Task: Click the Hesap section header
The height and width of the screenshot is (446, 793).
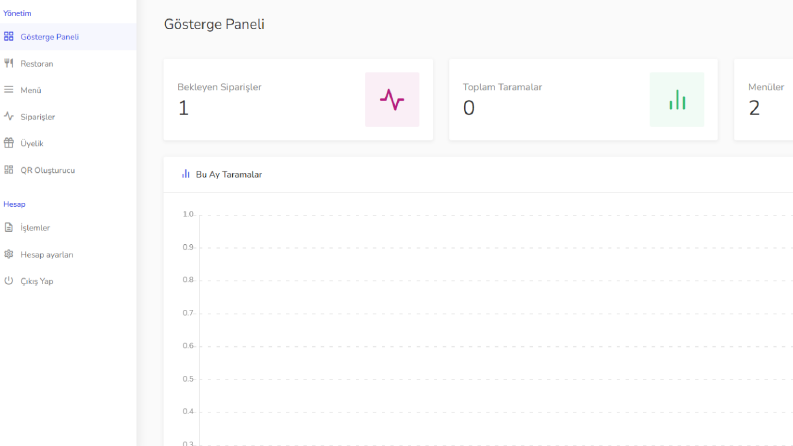Action: pos(14,204)
